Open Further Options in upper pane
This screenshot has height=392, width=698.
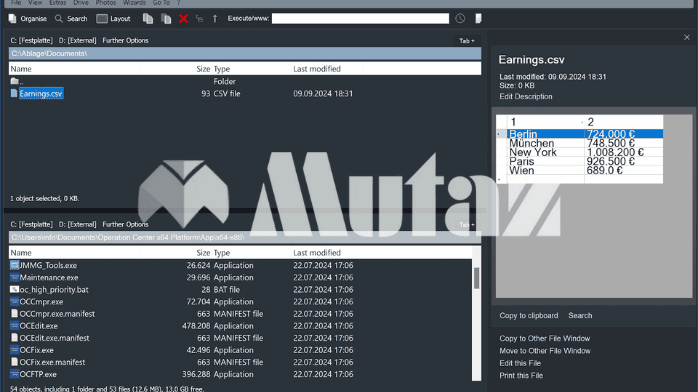126,40
